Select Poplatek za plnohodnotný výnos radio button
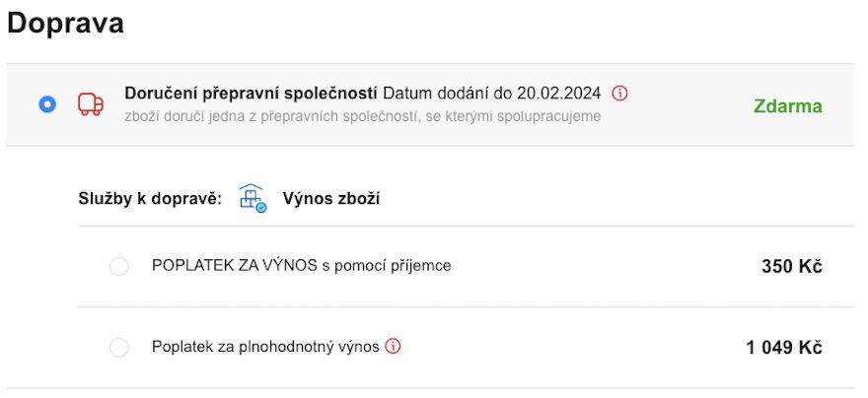868x398 pixels. pos(119,348)
